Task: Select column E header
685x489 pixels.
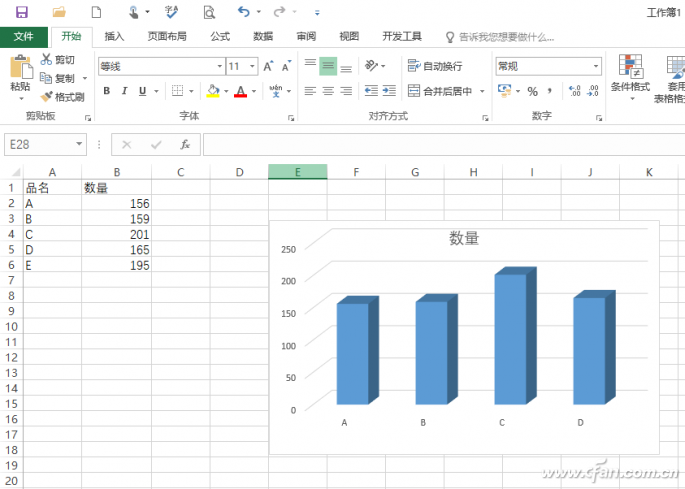Action: click(x=298, y=172)
